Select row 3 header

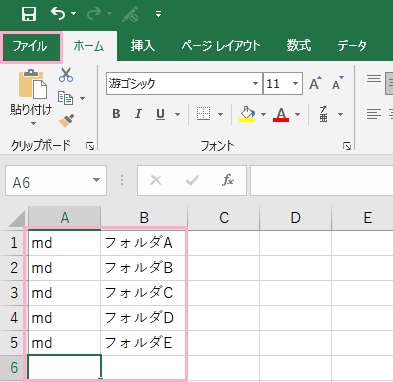coord(14,293)
